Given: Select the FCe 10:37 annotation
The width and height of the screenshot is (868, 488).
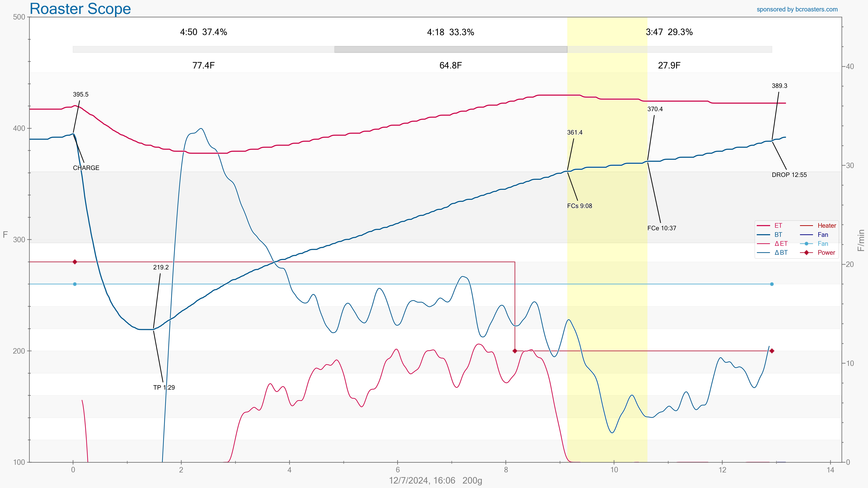Looking at the screenshot, I should tap(661, 228).
